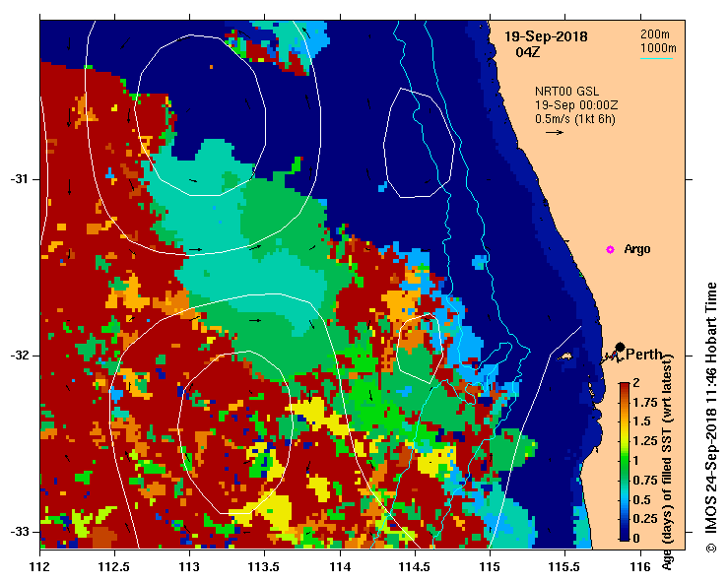Click the cyan 1000m depth legend line

(656, 58)
